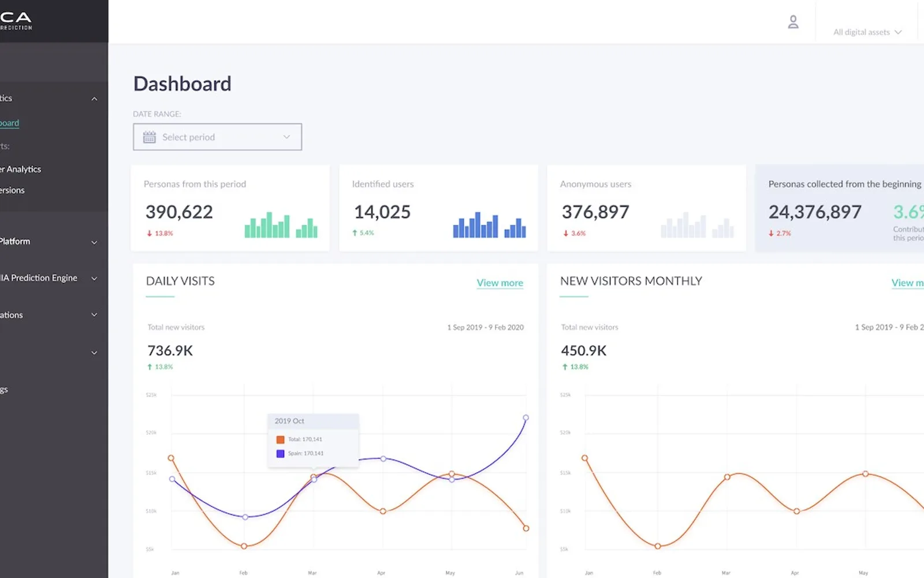The image size is (924, 578).
Task: Click the gray Anonymous users bar chart
Action: coord(697,225)
